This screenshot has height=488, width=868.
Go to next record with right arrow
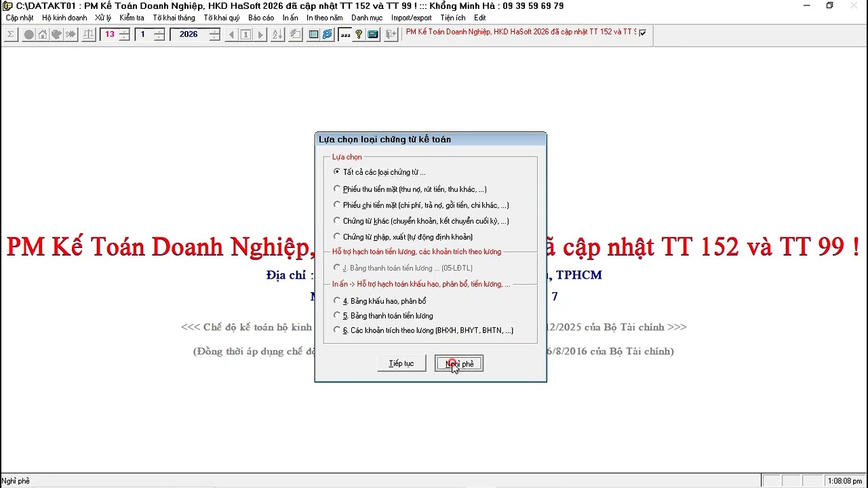[260, 35]
